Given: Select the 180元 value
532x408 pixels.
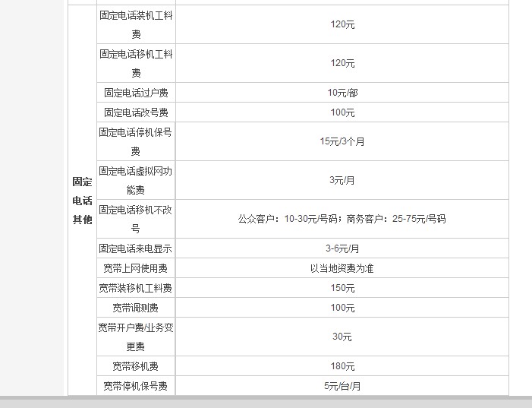Looking at the screenshot, I should click(x=342, y=366).
